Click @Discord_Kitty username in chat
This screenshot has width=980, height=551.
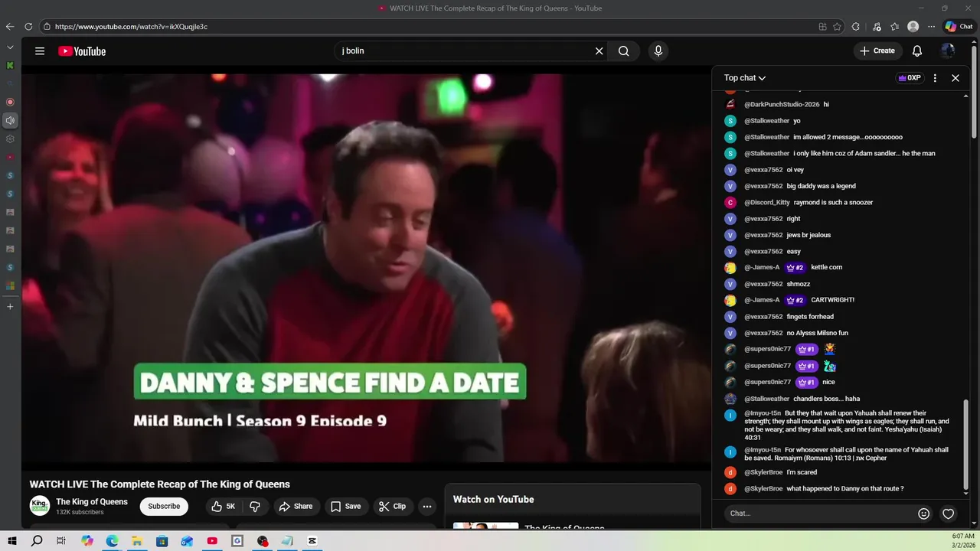coord(767,203)
